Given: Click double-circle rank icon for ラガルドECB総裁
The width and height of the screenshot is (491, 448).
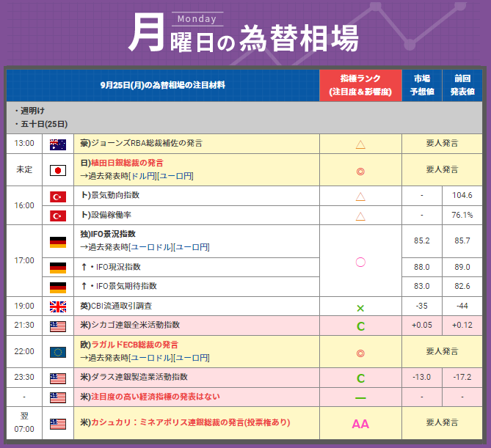Looking at the screenshot, I should [360, 353].
